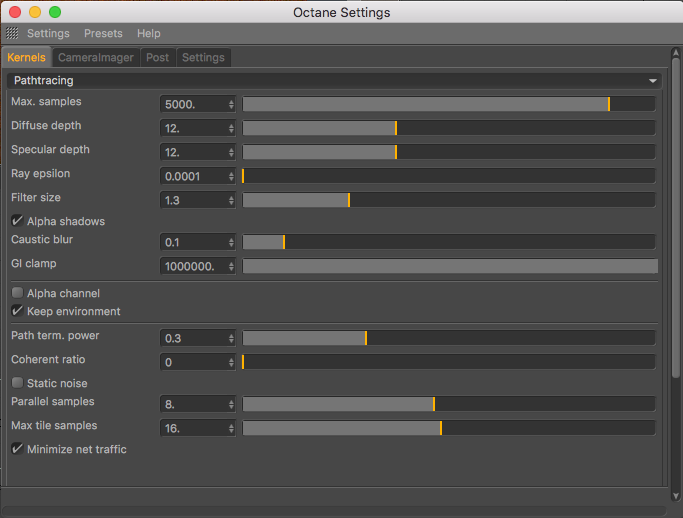Click the Filter size stepper arrows
This screenshot has height=518, width=683.
click(x=232, y=200)
